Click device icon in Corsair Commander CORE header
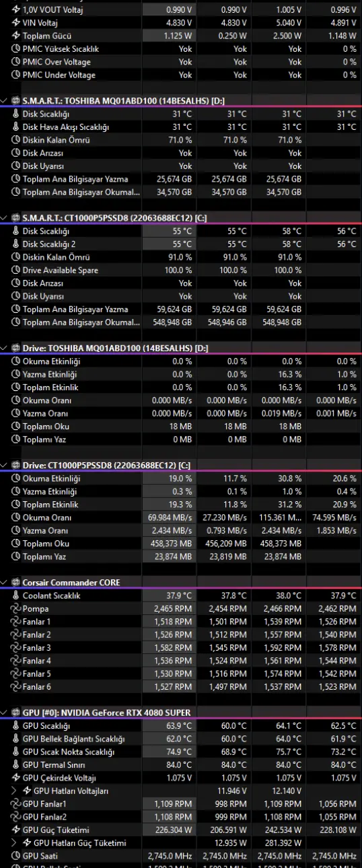Image resolution: width=362 pixels, height=868 pixels. pyautogui.click(x=15, y=582)
